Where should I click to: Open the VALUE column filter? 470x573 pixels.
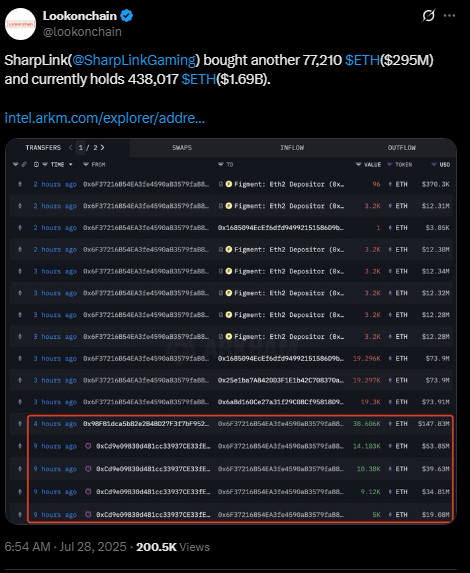pos(359,165)
